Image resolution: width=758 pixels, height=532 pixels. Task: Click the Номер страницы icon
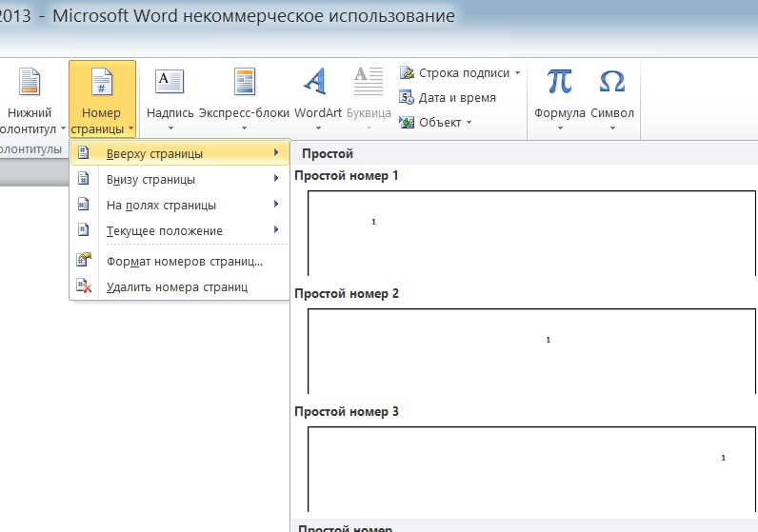point(102,81)
